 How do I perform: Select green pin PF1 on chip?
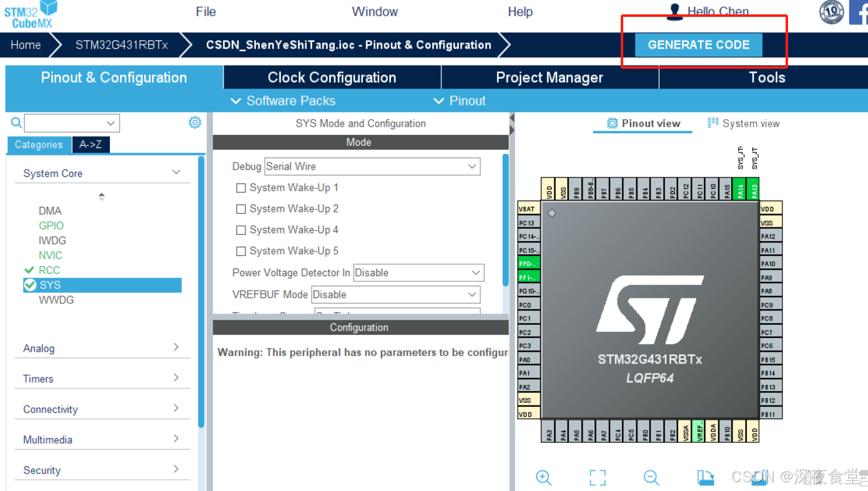(529, 277)
